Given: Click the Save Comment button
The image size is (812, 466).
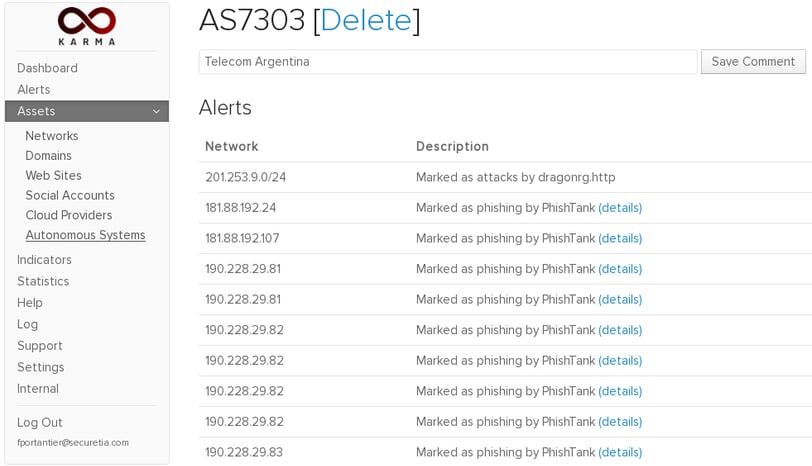Looking at the screenshot, I should pos(753,62).
